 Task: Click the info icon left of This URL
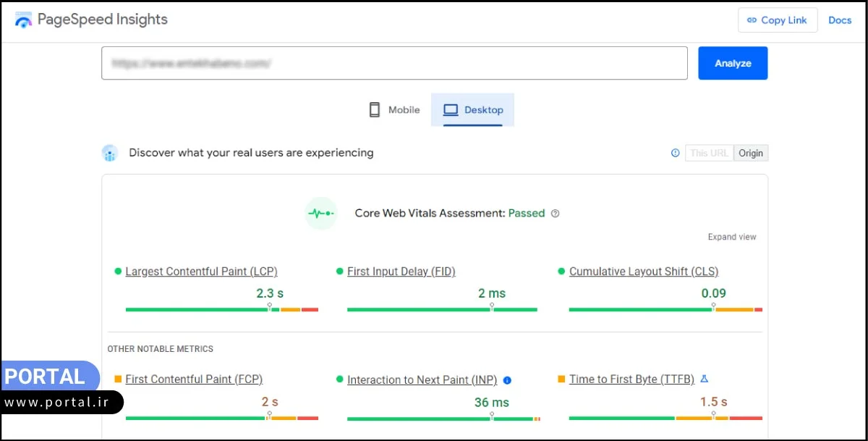(676, 153)
